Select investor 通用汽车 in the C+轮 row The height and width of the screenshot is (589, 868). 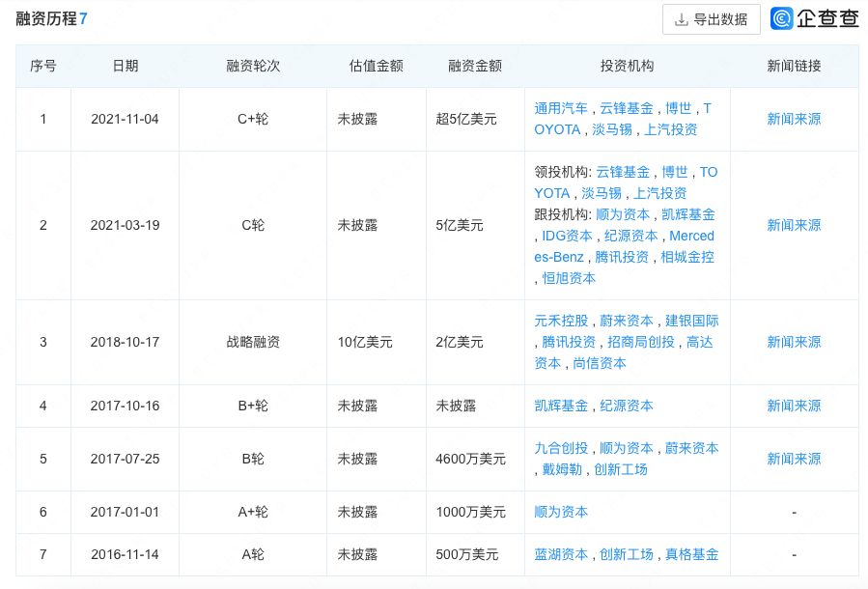click(x=560, y=106)
